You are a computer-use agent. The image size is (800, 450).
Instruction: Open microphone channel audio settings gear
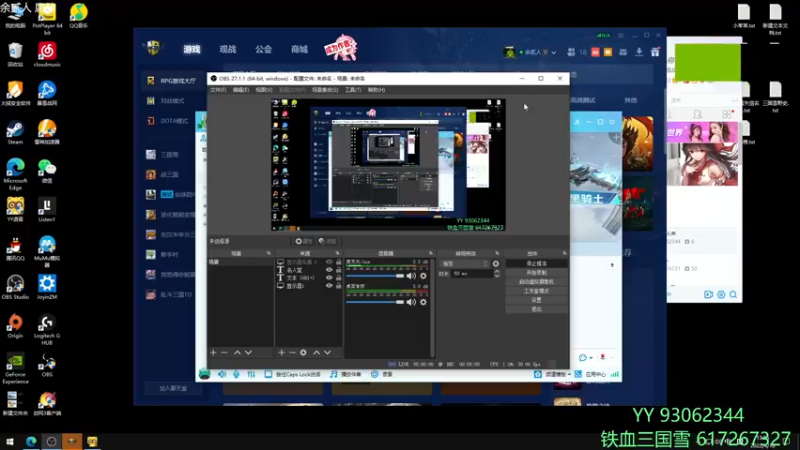click(423, 276)
